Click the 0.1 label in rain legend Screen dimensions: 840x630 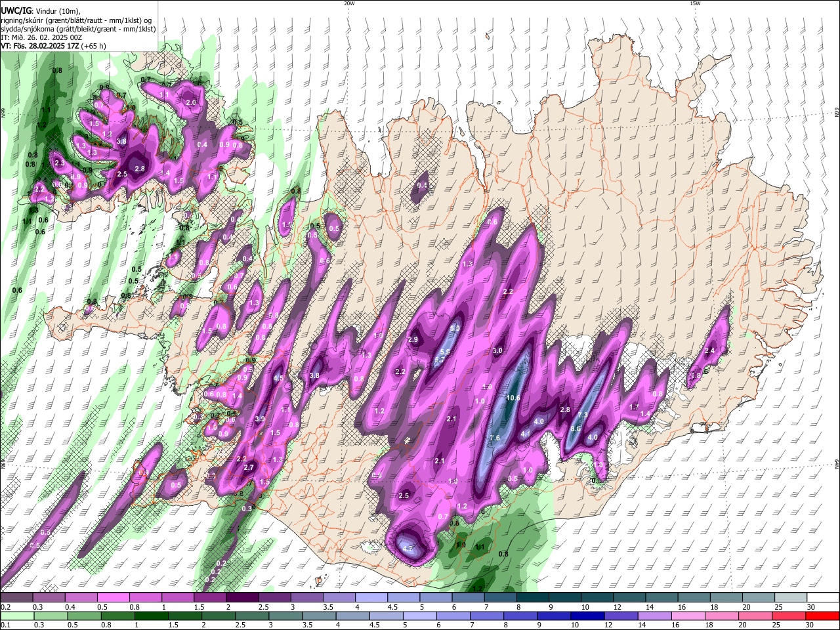(5, 625)
